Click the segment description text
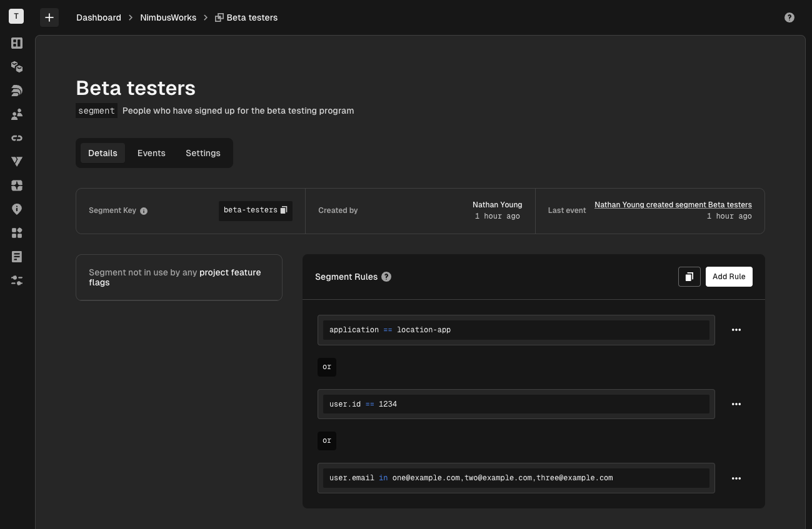Viewport: 812px width, 529px height. click(x=238, y=111)
